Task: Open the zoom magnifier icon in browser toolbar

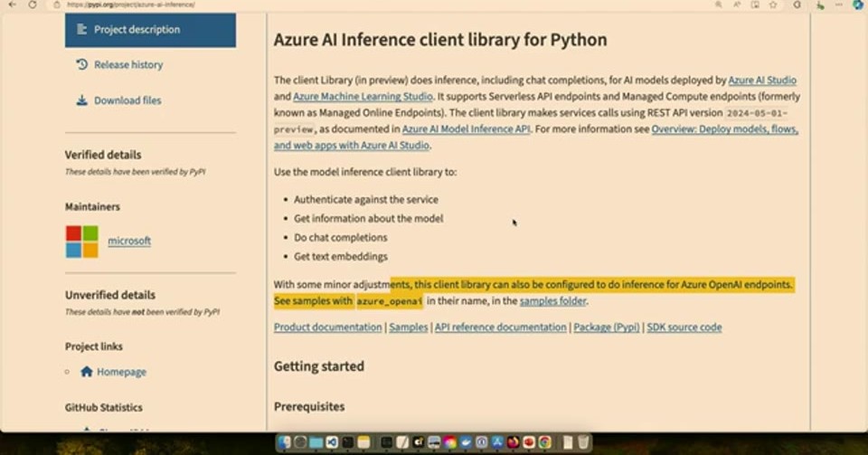Action: 719,5
